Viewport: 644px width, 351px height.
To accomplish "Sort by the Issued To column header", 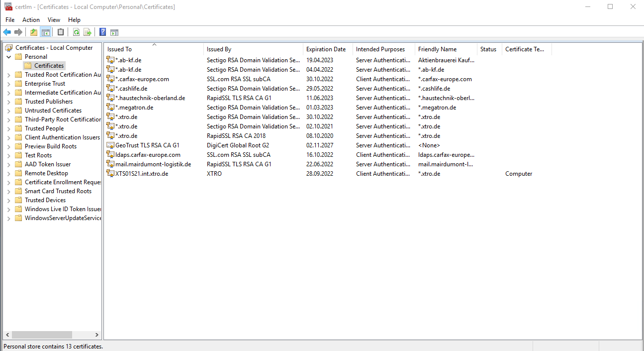I will (x=154, y=49).
